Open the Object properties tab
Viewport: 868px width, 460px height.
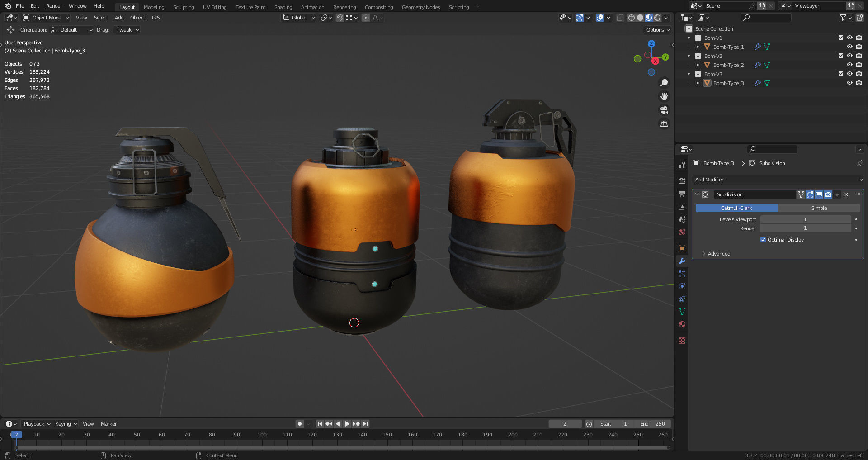pyautogui.click(x=682, y=248)
